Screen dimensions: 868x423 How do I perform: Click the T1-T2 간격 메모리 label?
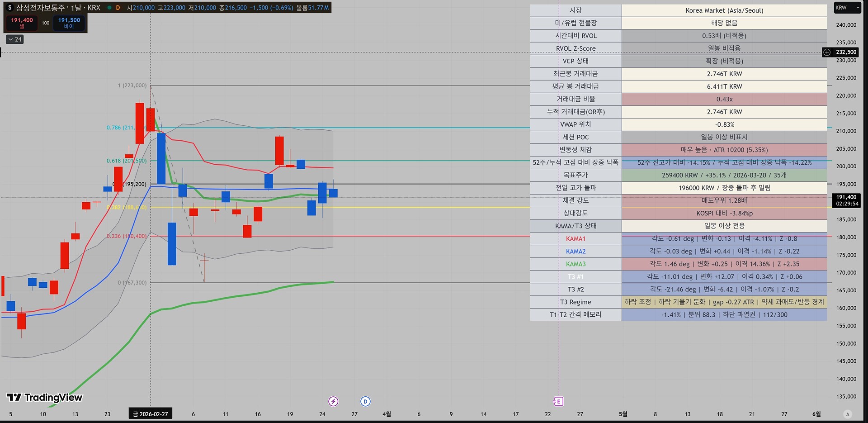coord(576,314)
